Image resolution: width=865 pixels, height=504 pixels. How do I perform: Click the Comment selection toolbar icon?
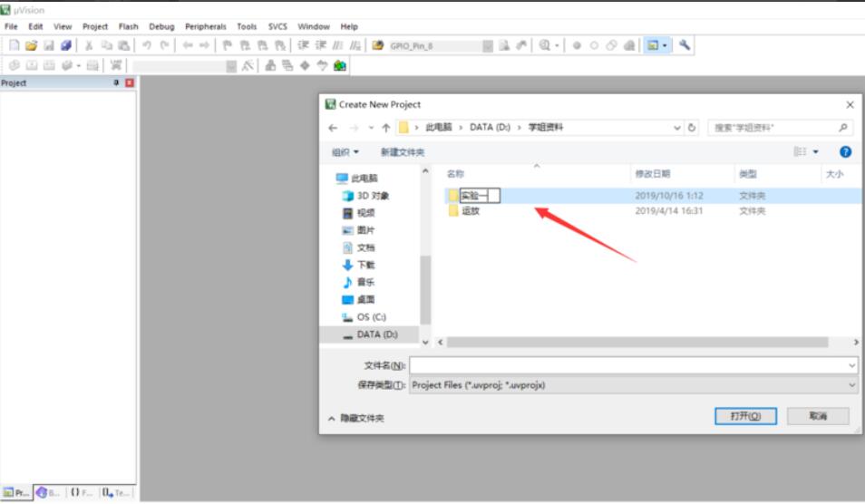click(337, 45)
